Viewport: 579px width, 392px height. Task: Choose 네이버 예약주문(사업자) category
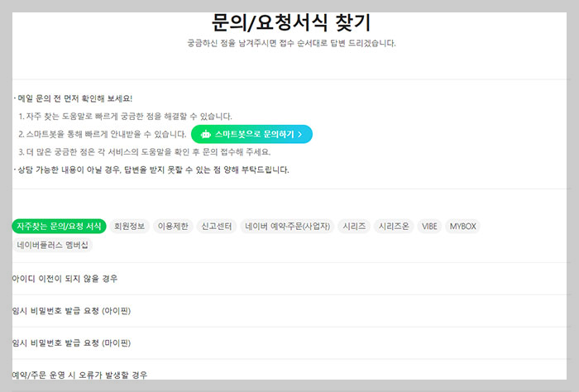287,227
